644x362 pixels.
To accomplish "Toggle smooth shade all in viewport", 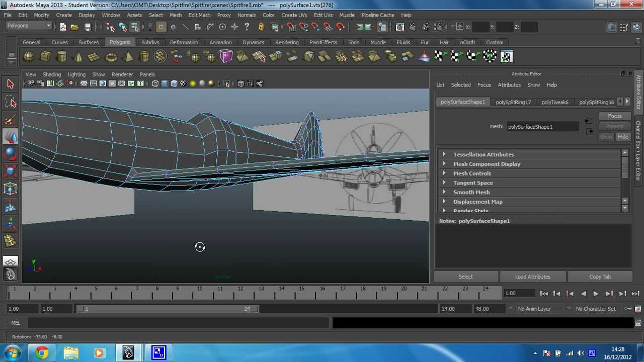I will [165, 83].
